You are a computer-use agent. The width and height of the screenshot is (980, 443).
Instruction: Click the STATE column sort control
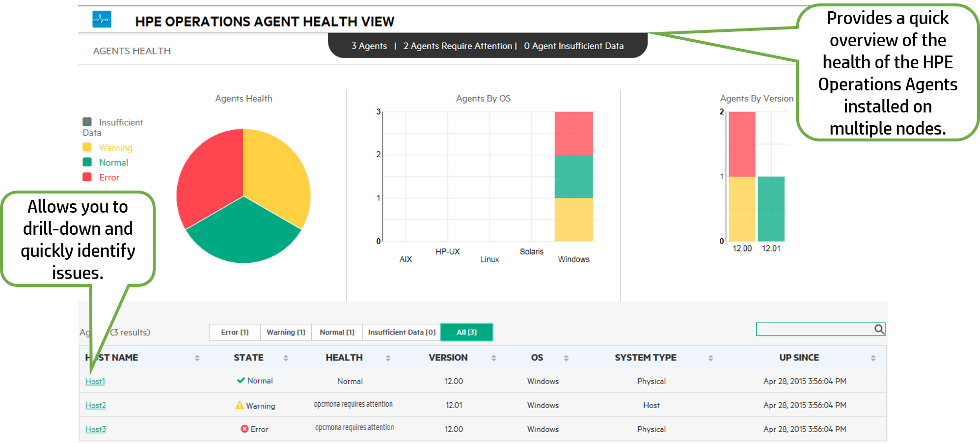pos(286,358)
